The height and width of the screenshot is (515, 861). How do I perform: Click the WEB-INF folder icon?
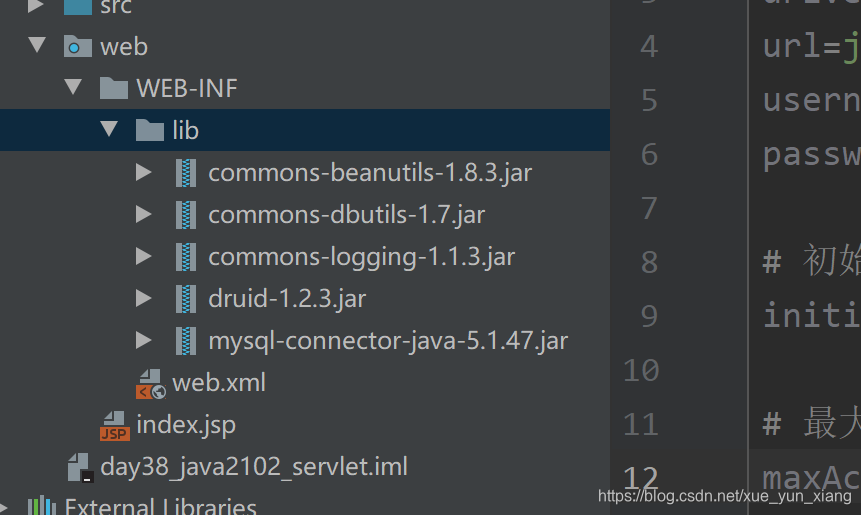(x=114, y=88)
